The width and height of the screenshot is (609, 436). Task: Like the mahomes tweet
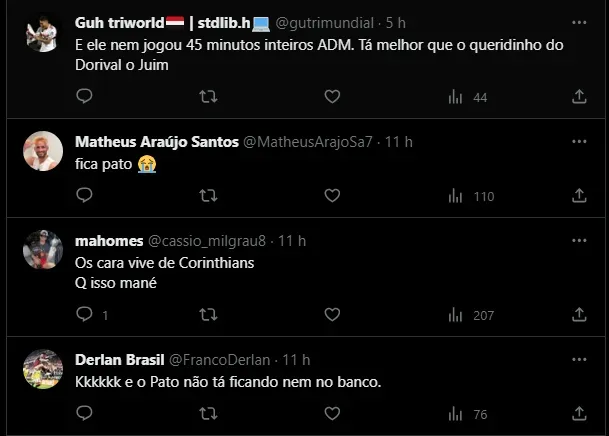332,315
